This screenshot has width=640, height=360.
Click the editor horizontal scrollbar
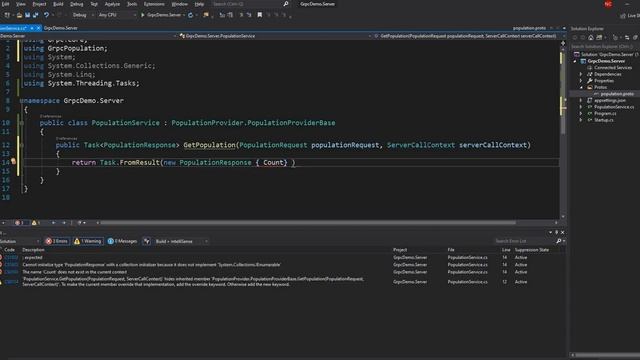point(308,223)
